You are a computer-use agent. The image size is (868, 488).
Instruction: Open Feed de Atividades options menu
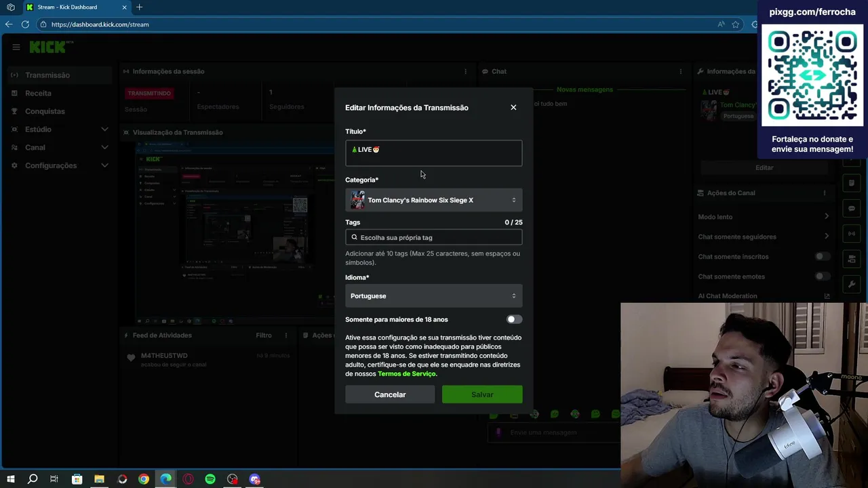[286, 335]
